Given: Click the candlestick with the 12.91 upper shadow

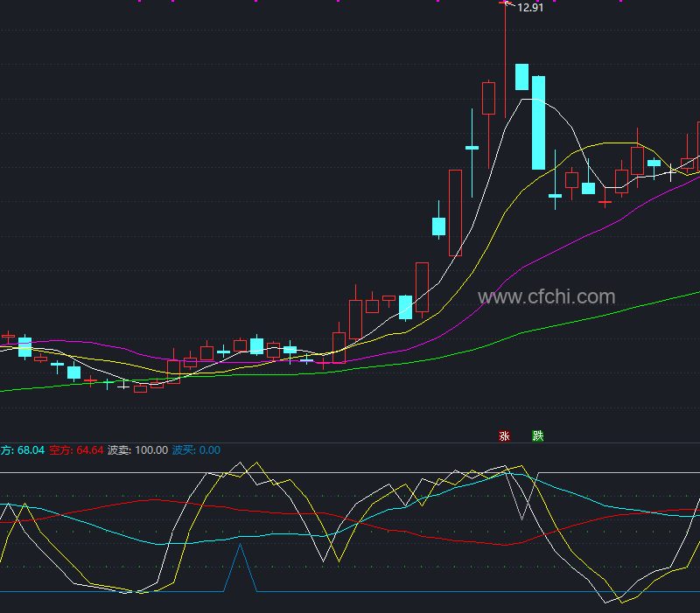Looking at the screenshot, I should pyautogui.click(x=506, y=60).
